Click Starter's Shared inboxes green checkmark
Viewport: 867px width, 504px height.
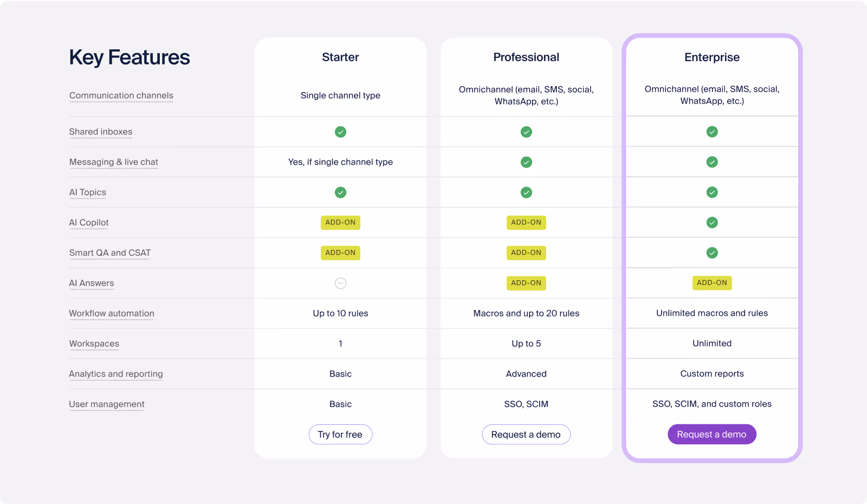[x=340, y=132]
